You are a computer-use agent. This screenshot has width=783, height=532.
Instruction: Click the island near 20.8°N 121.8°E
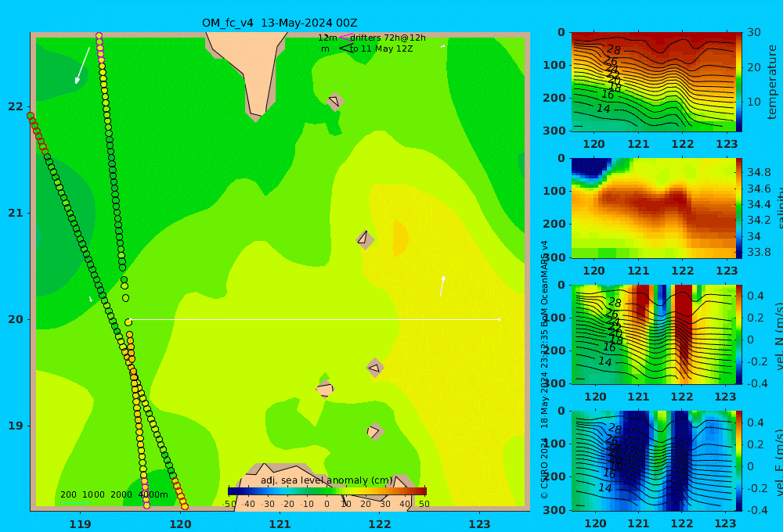365,239
